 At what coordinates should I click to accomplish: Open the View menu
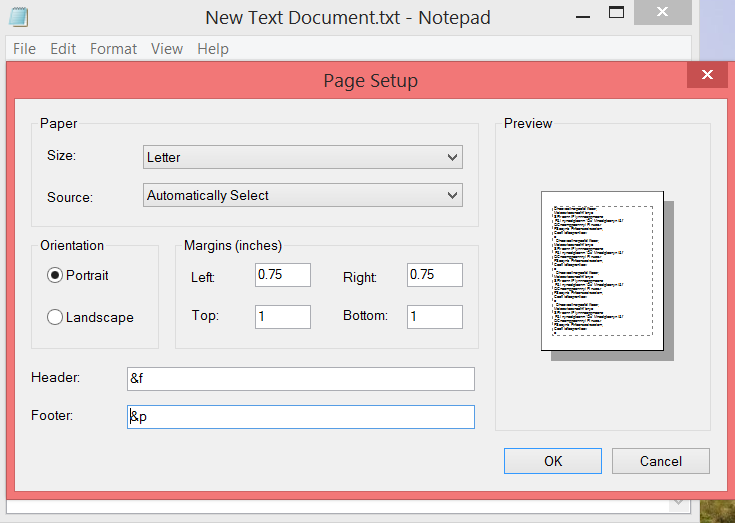point(167,49)
